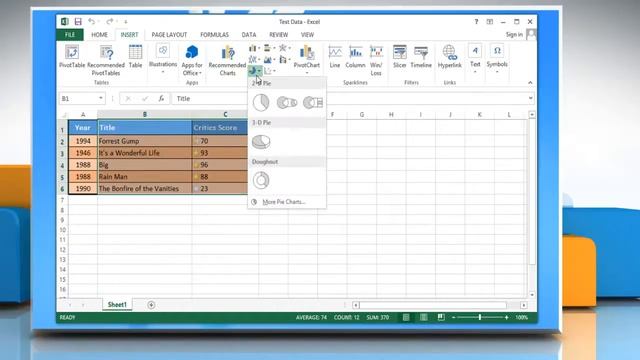The height and width of the screenshot is (360, 640).
Task: Click Sign in link
Action: click(x=514, y=35)
